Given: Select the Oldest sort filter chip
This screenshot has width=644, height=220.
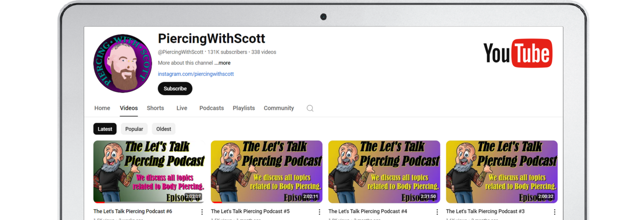Looking at the screenshot, I should click(164, 129).
